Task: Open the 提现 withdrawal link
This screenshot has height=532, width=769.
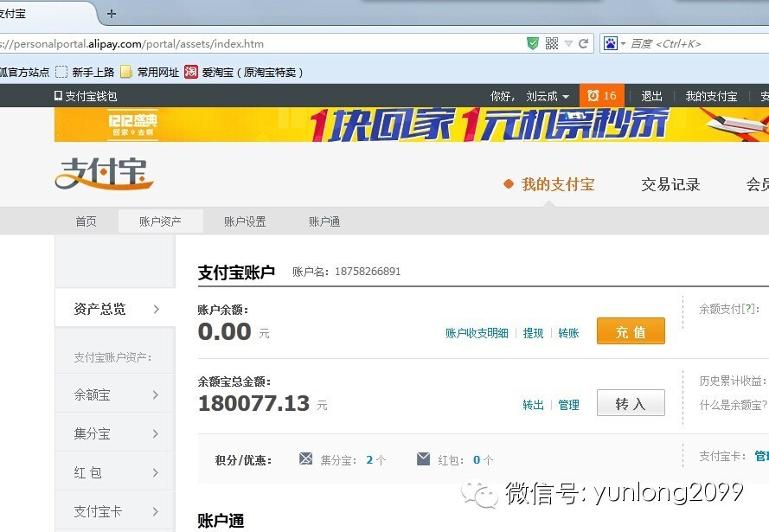Action: coord(534,332)
